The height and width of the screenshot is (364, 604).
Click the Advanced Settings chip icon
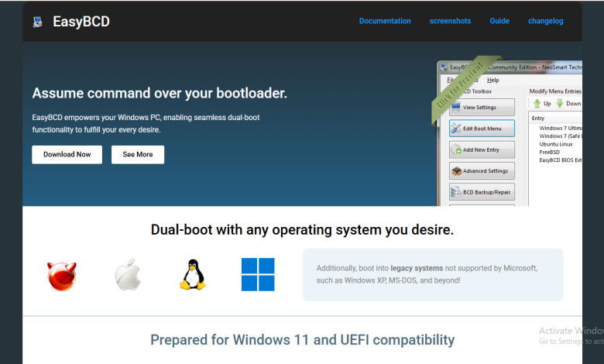(456, 171)
